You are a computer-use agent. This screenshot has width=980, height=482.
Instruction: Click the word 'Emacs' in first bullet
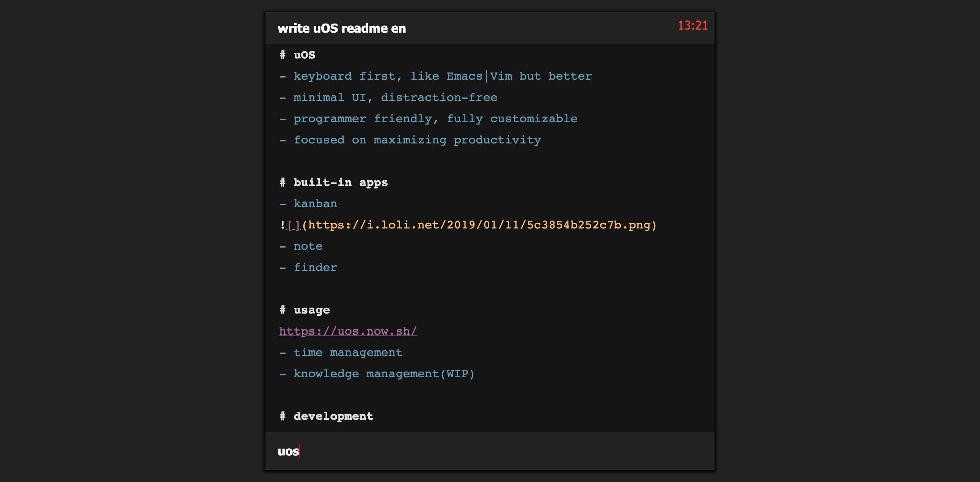(464, 77)
